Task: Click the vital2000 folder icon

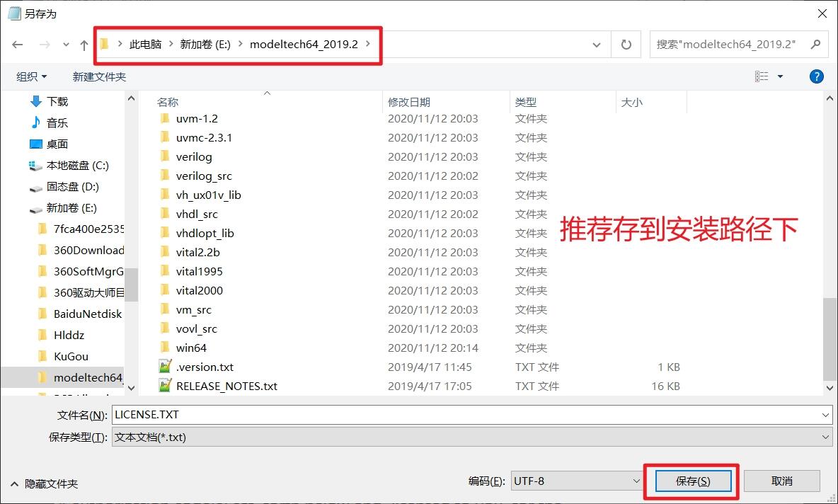Action: click(x=165, y=290)
